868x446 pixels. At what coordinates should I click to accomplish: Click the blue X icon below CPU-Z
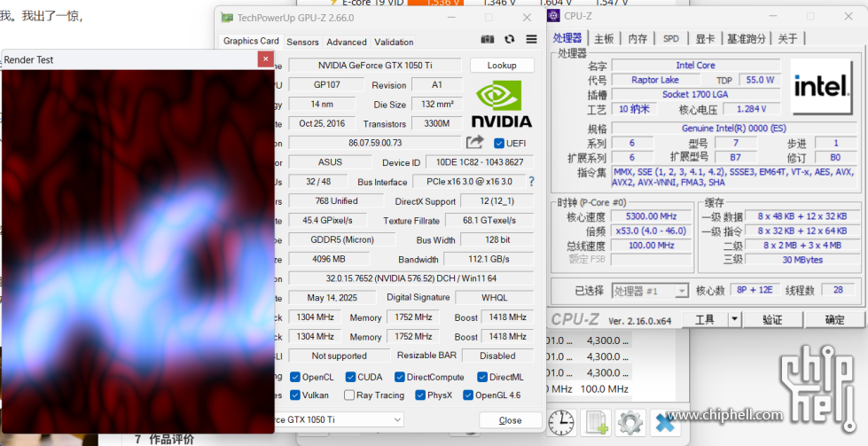pyautogui.click(x=665, y=423)
